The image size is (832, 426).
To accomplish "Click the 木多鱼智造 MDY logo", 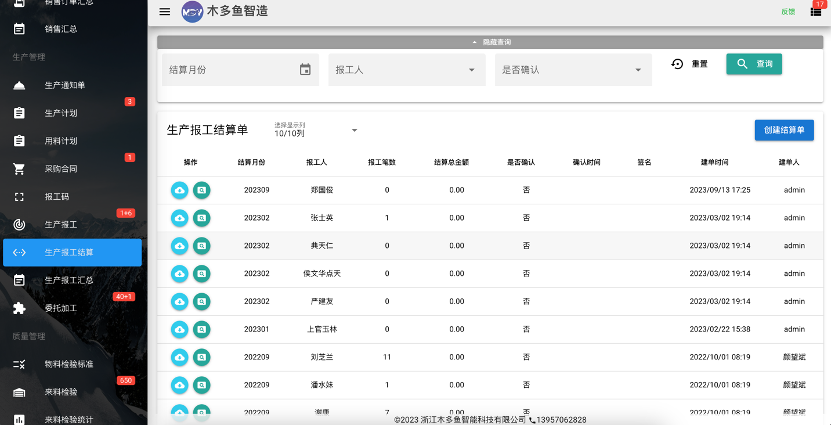I will [192, 12].
